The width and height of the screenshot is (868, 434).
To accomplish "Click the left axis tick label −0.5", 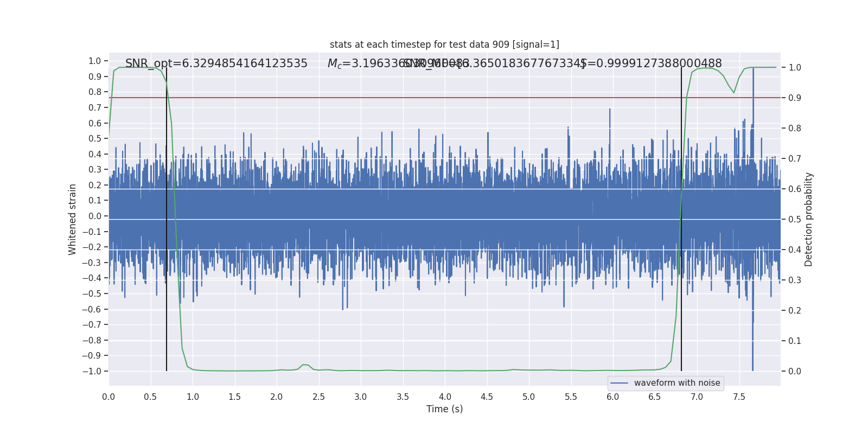I will [92, 293].
